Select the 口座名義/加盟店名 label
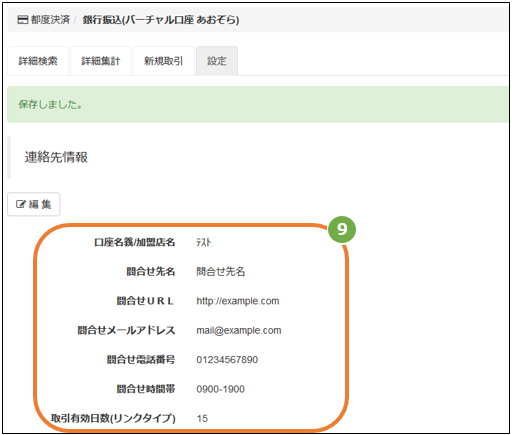512x435 pixels. [x=135, y=242]
